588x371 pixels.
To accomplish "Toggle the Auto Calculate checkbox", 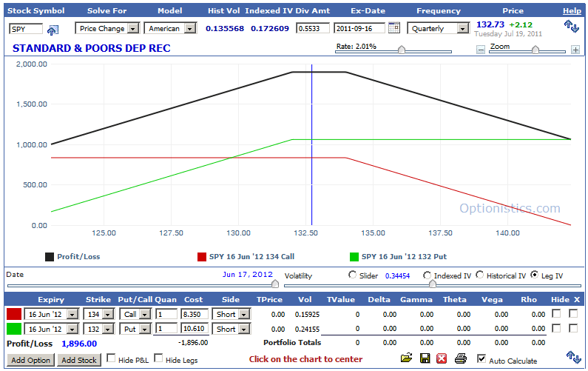I will coord(481,358).
